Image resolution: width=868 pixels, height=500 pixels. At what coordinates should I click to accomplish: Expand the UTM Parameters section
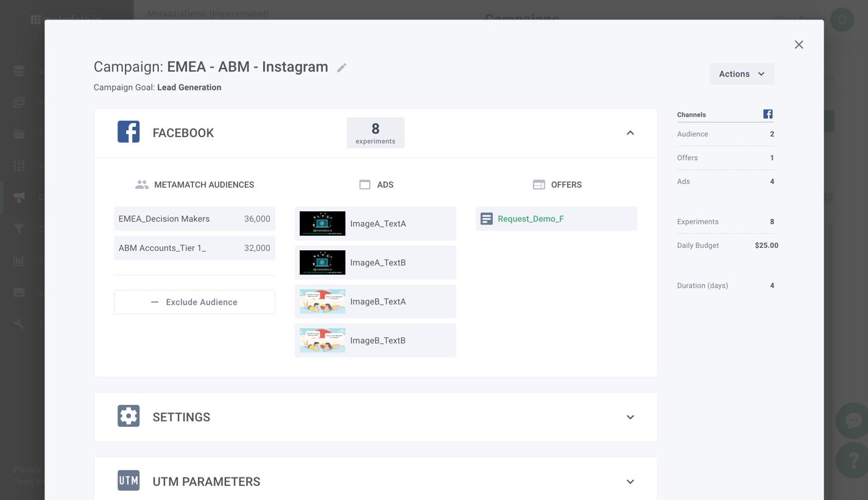[630, 482]
